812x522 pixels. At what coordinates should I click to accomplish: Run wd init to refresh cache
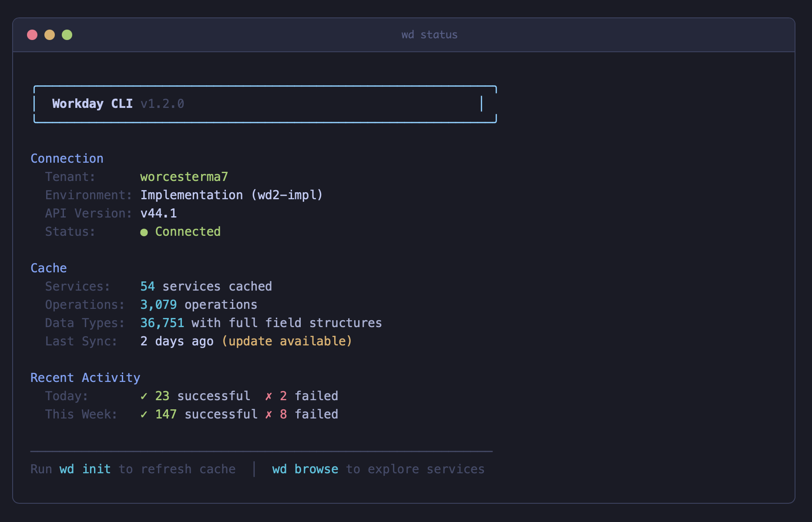pos(85,469)
